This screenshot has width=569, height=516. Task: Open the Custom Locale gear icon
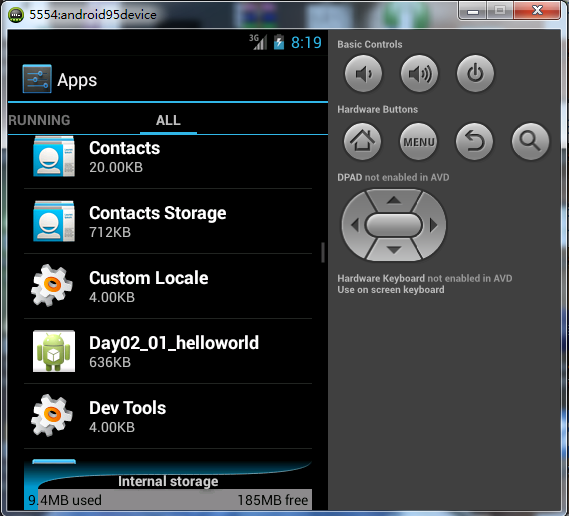[52, 285]
